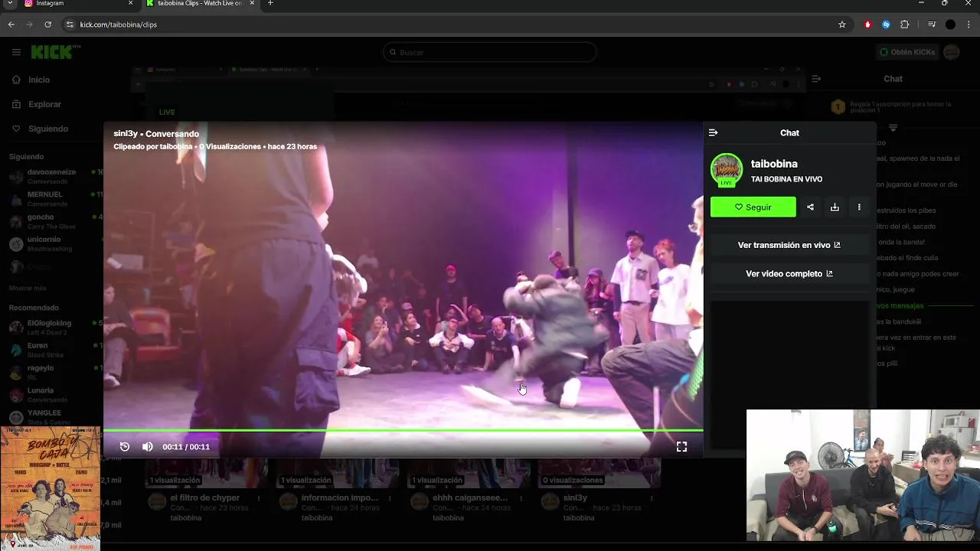Open the taibobina channel name

click(774, 164)
